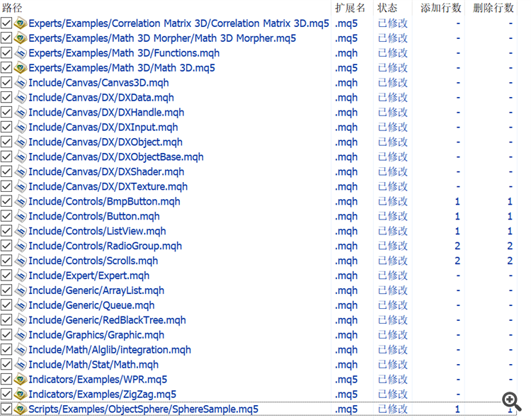
Task: Click the Correlation Matrix 3D.mq5 file icon
Action: point(21,23)
